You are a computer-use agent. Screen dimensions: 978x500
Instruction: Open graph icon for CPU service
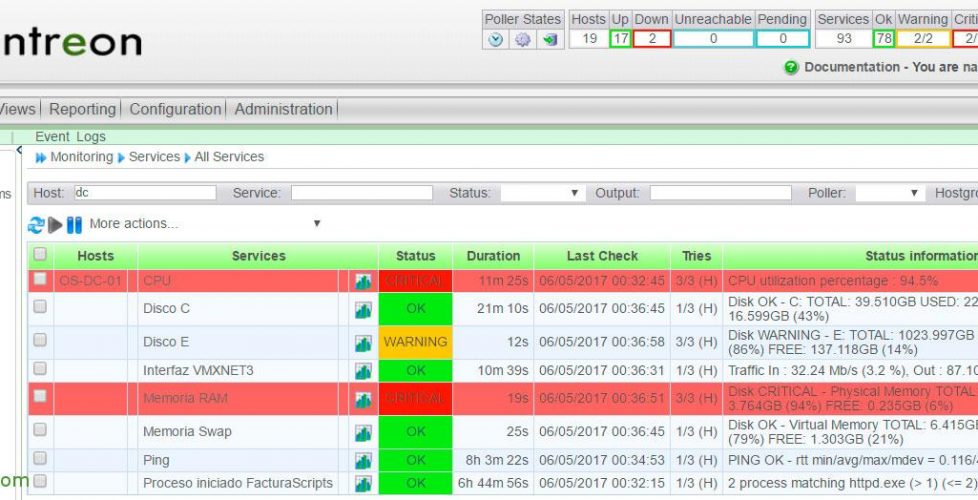pyautogui.click(x=363, y=282)
